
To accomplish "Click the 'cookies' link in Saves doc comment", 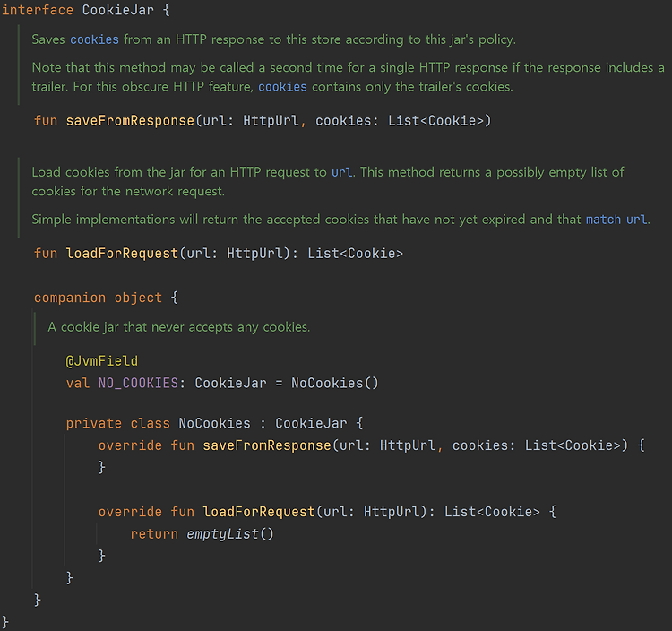I will 94,39.
